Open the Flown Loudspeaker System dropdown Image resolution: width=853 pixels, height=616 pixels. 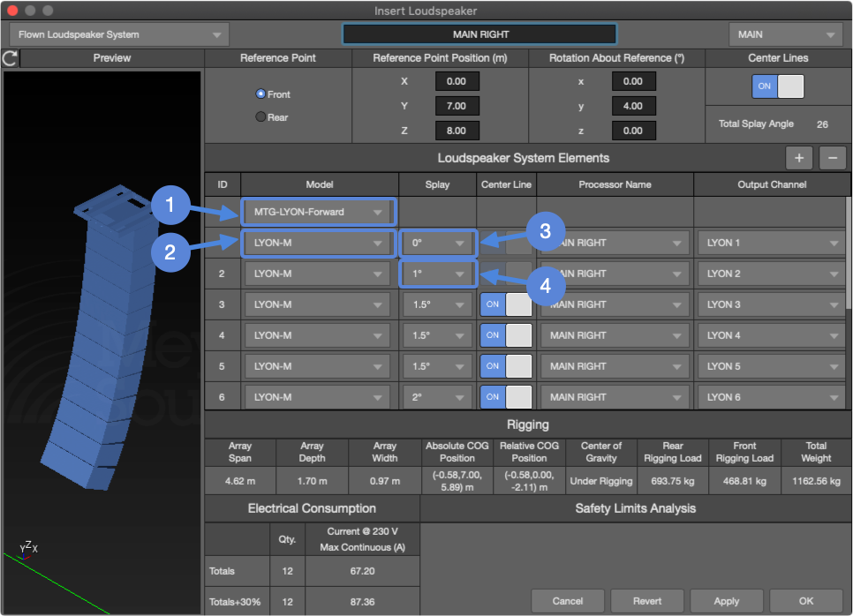pos(119,34)
